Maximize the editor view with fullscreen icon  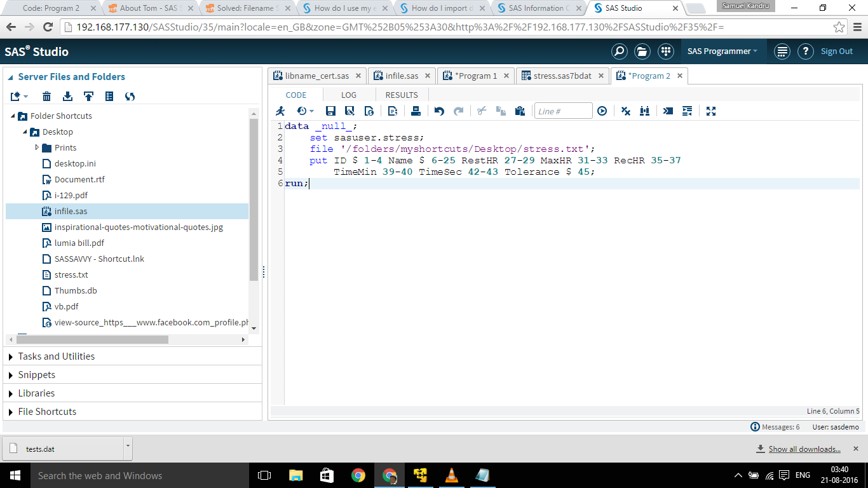tap(710, 111)
